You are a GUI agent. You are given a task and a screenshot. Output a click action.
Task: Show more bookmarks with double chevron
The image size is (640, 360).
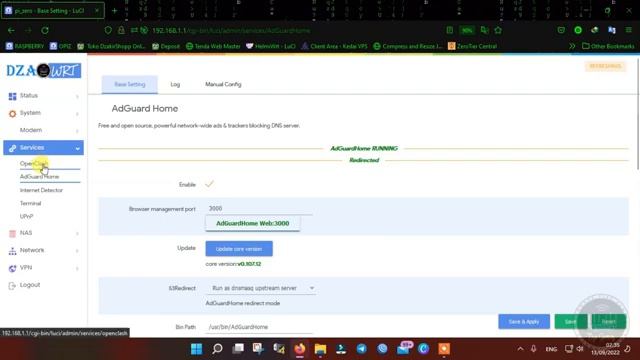pyautogui.click(x=572, y=46)
